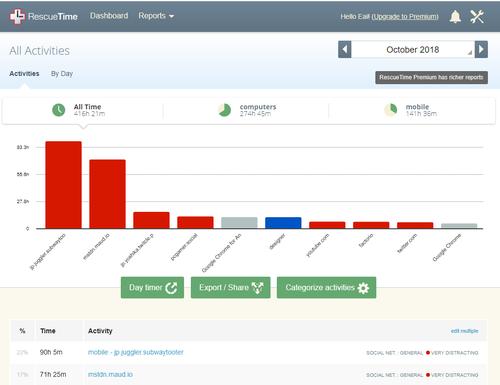Click the Export / Share button
The image size is (500, 385).
(231, 287)
